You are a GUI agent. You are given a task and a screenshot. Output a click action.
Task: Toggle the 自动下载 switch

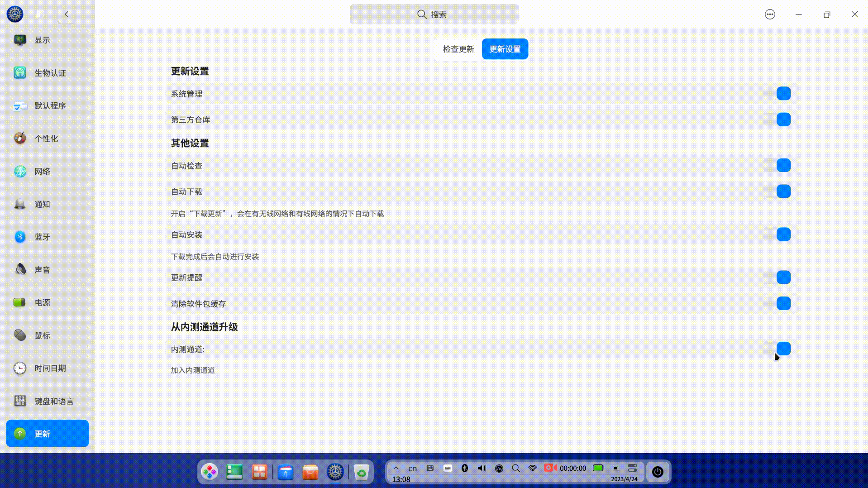[x=777, y=191]
